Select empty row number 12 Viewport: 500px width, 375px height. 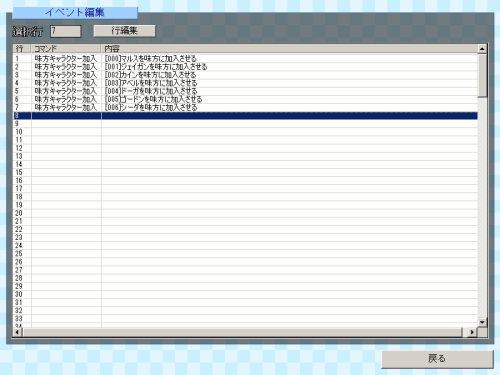point(245,148)
